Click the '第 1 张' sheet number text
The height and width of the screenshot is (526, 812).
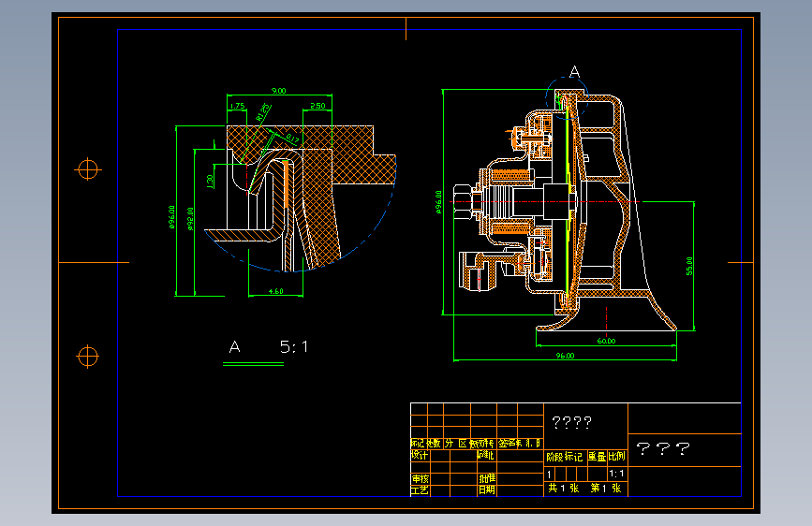(x=606, y=489)
